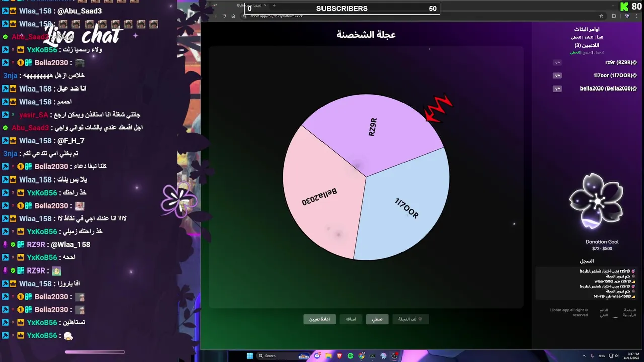Viewport: 644px width, 362px height.
Task: Kick player 1l7oor with the طرد button
Action: 557,75
